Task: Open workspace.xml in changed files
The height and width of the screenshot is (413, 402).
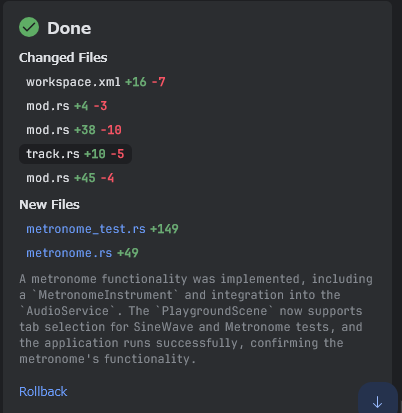Action: tap(73, 82)
